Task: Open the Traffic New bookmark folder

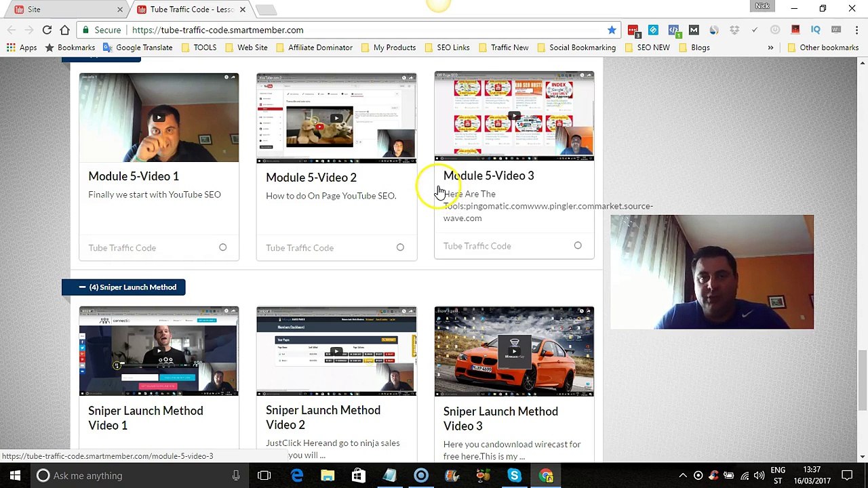Action: click(502, 47)
